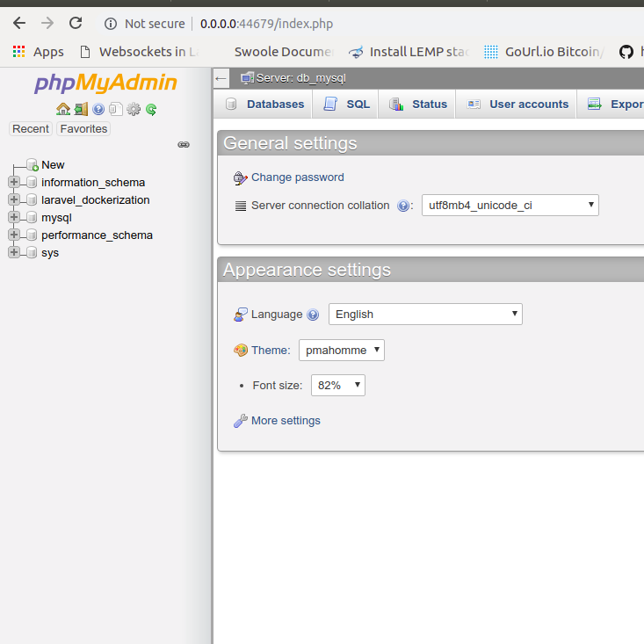Select performance_schema database name
This screenshot has height=644, width=644.
pos(98,235)
